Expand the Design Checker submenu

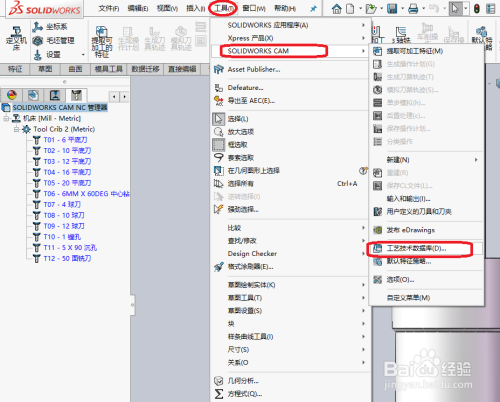pos(289,254)
